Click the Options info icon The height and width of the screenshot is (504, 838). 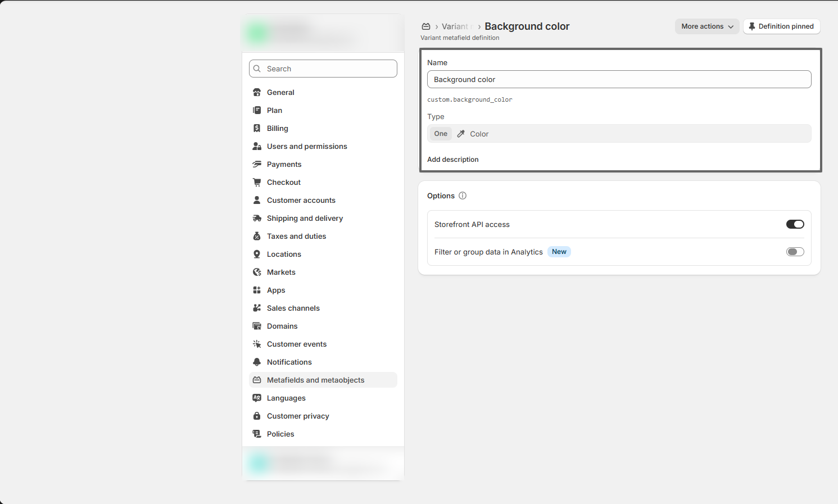coord(463,196)
